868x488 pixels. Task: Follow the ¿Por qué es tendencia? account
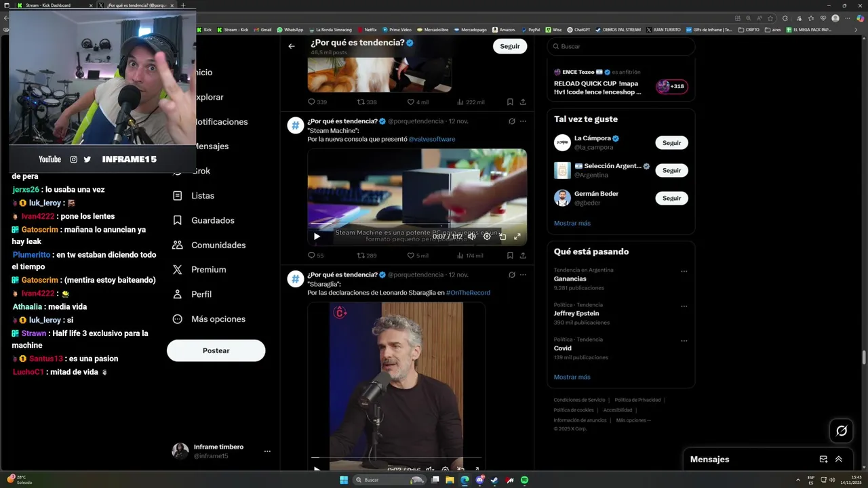[x=509, y=46]
